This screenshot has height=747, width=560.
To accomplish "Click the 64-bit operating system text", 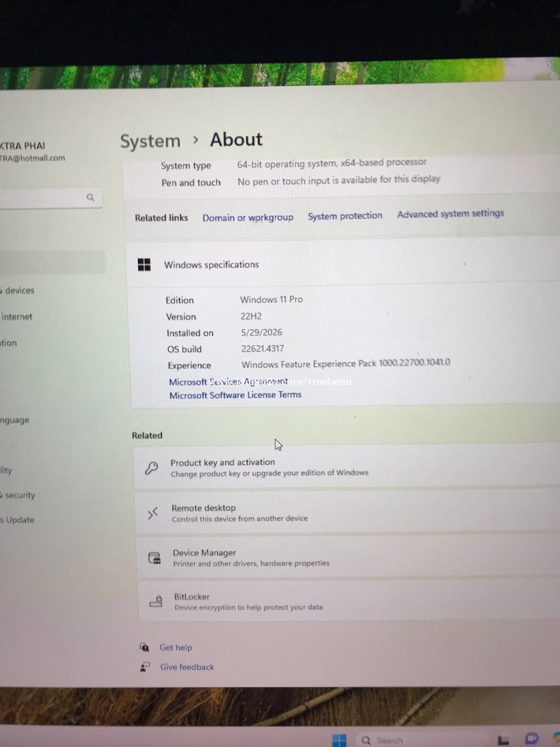I will pyautogui.click(x=332, y=163).
